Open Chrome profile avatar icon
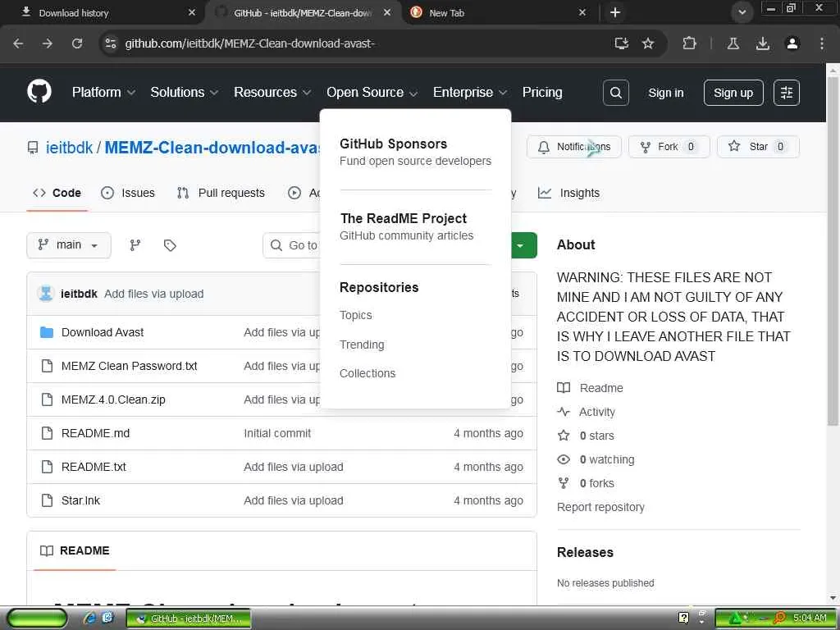 pos(792,43)
